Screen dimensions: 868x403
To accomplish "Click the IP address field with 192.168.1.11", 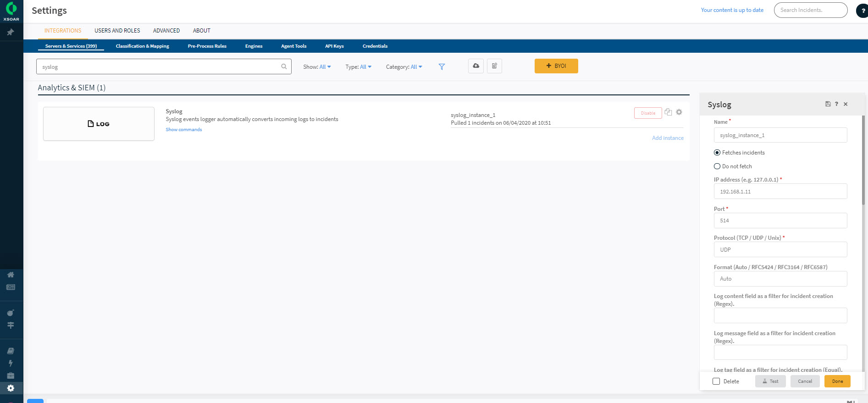I will click(x=780, y=192).
